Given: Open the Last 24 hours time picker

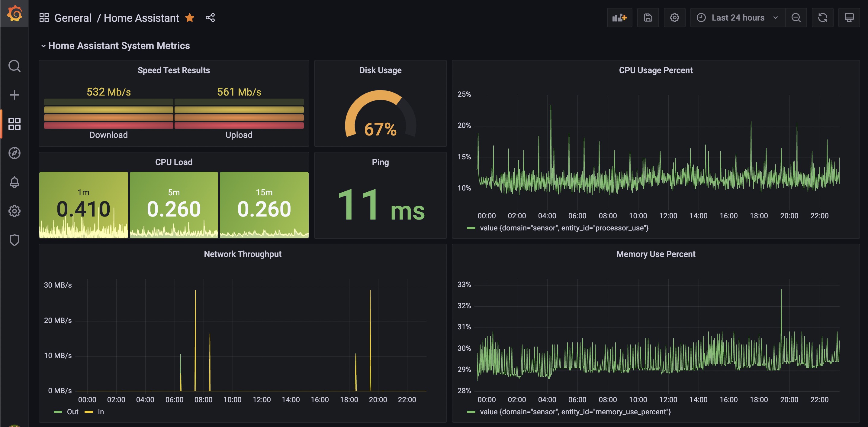Looking at the screenshot, I should point(737,18).
